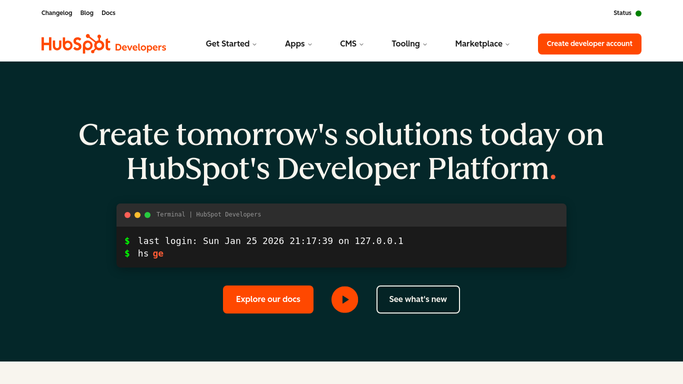The height and width of the screenshot is (384, 683).
Task: Expand the Marketplace menu
Action: pos(482,44)
